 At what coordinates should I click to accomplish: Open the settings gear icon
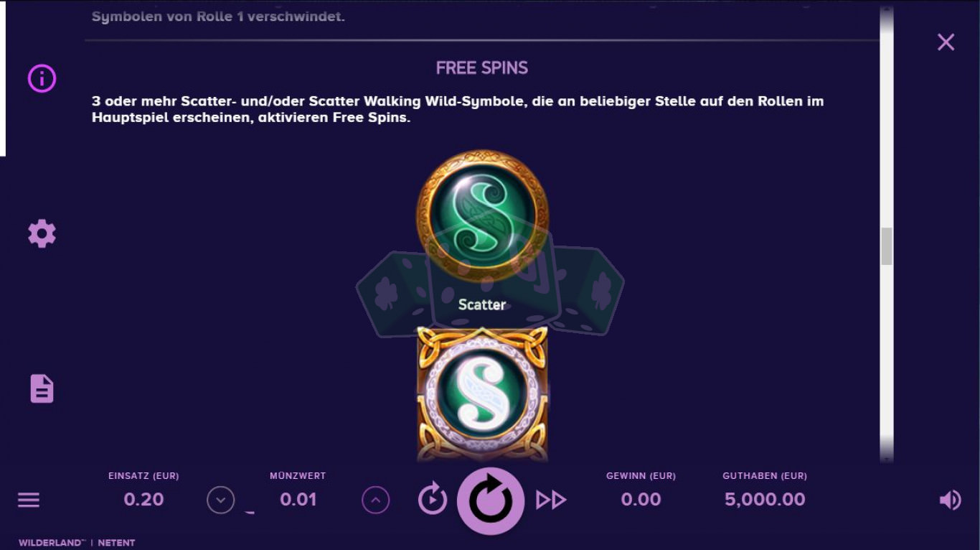(42, 233)
